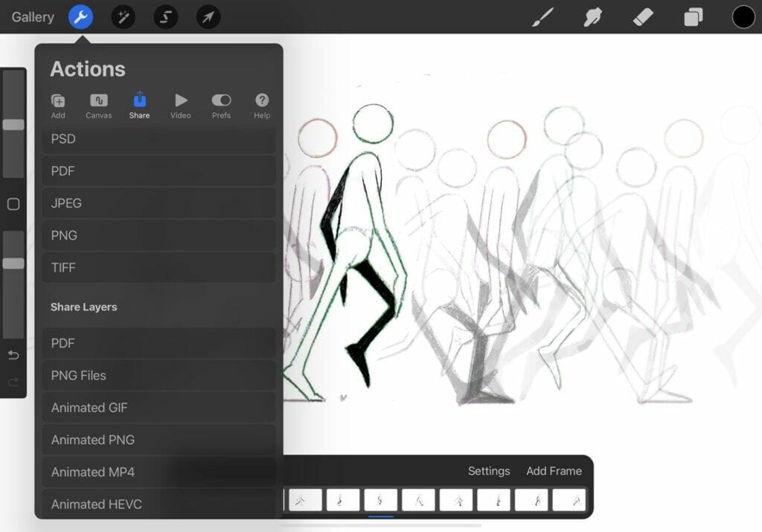Click the Actions panel title
762x532 pixels.
(88, 69)
